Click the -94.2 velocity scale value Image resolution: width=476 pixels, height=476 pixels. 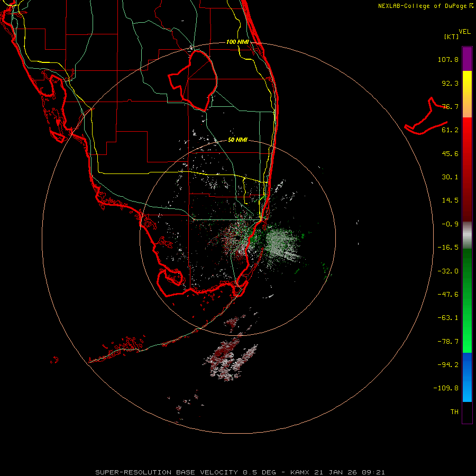point(448,364)
